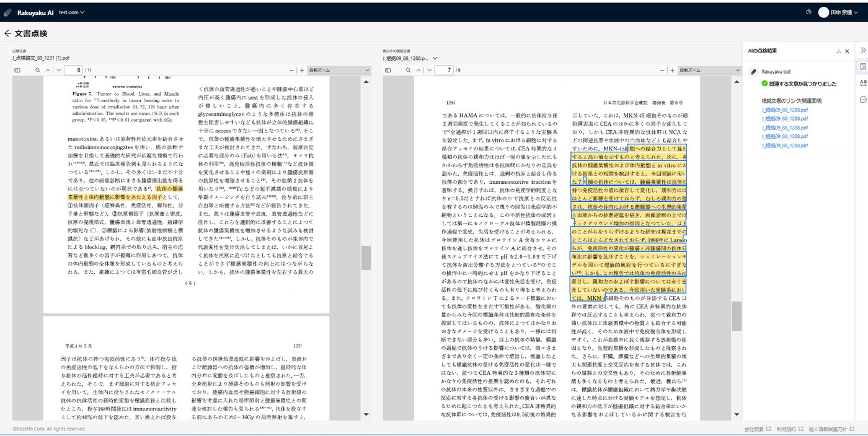Screen dimensions: 868x436
Task: Go to previous page in left viewer
Action: (x=48, y=71)
